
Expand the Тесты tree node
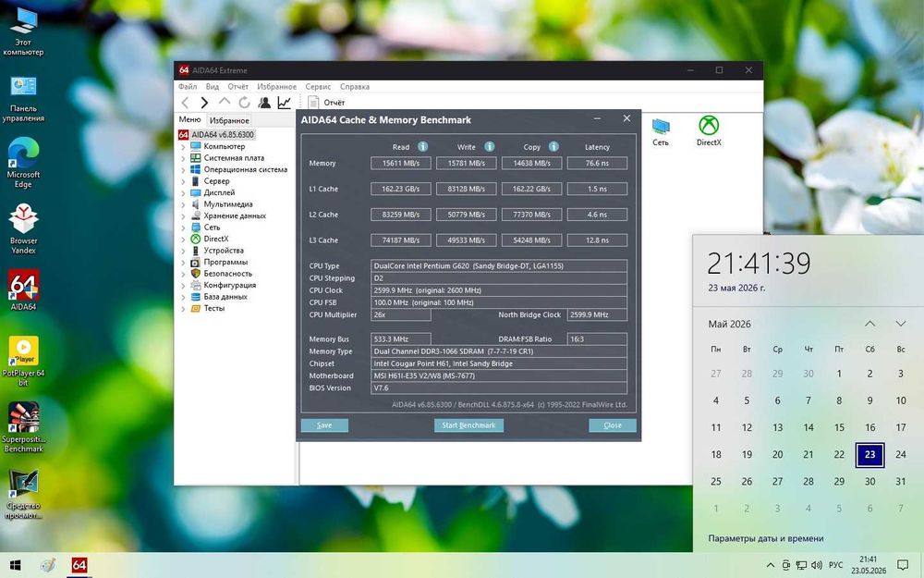[x=183, y=309]
